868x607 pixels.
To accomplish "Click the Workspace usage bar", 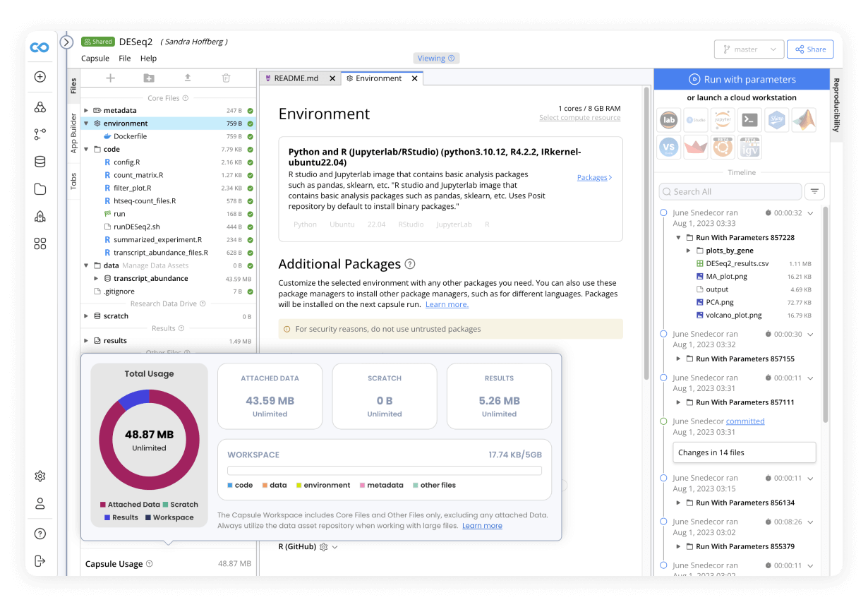I will coord(384,469).
